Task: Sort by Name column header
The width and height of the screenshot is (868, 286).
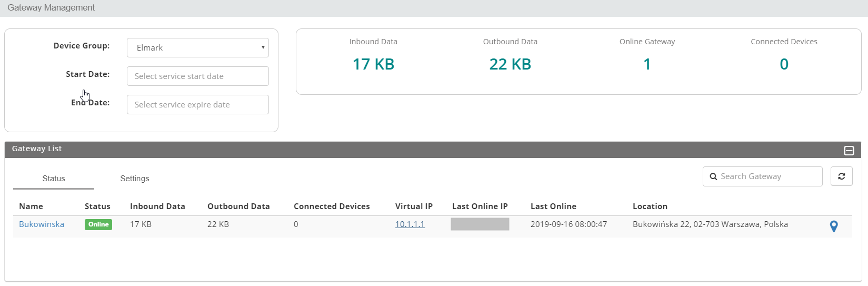Action: 31,206
